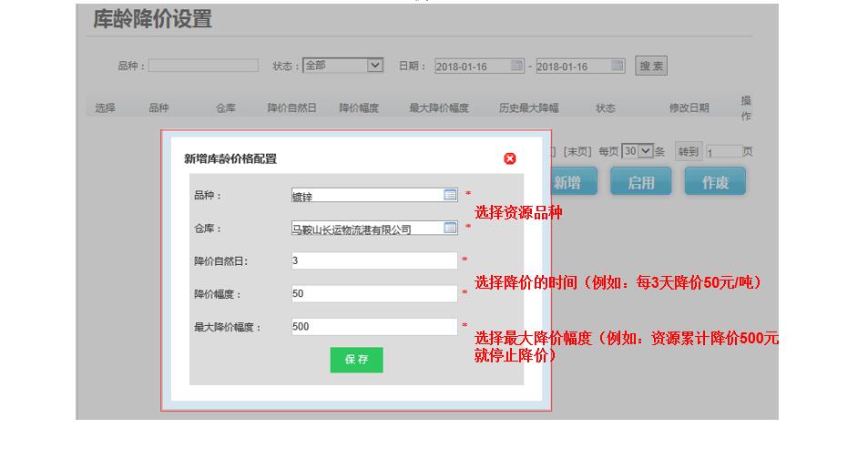Open the per-page count dropdown showing 30
This screenshot has width=868, height=469.
(638, 151)
